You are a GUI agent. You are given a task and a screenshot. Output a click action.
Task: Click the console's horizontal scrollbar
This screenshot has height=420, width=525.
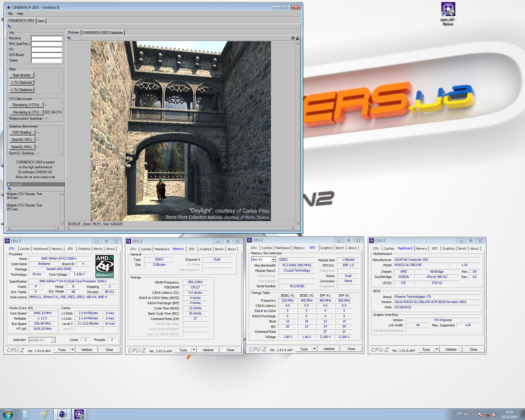[33, 228]
